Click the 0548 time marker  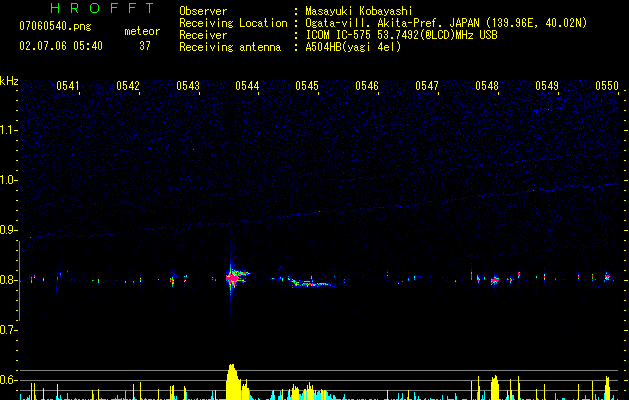point(487,86)
